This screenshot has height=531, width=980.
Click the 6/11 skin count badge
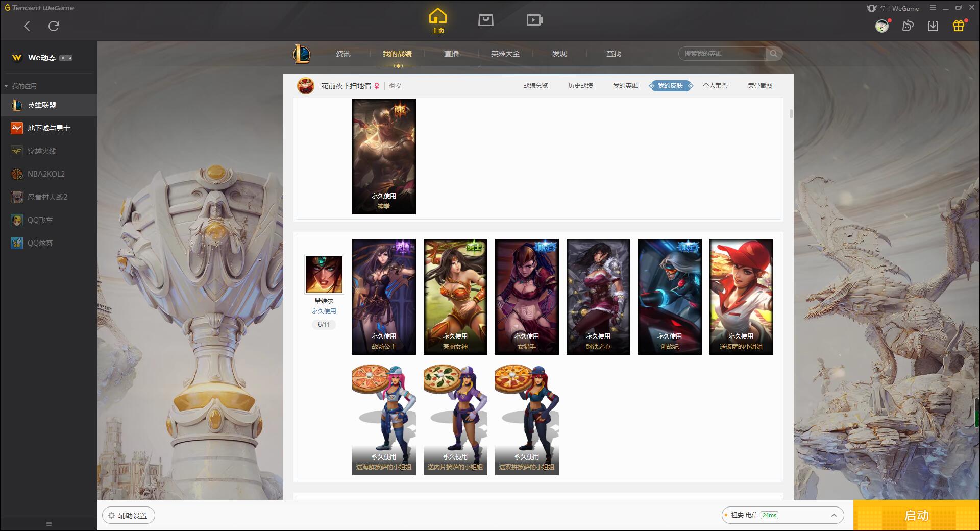coord(324,325)
